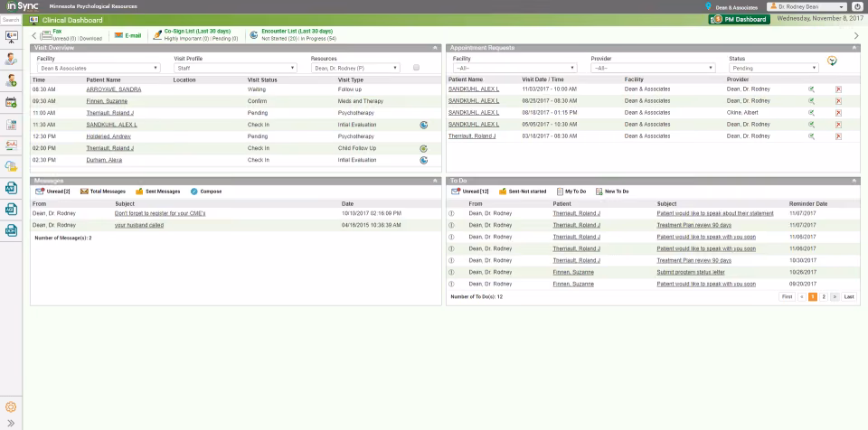Click the refresh appointment requests icon
The width and height of the screenshot is (868, 430).
(x=832, y=61)
